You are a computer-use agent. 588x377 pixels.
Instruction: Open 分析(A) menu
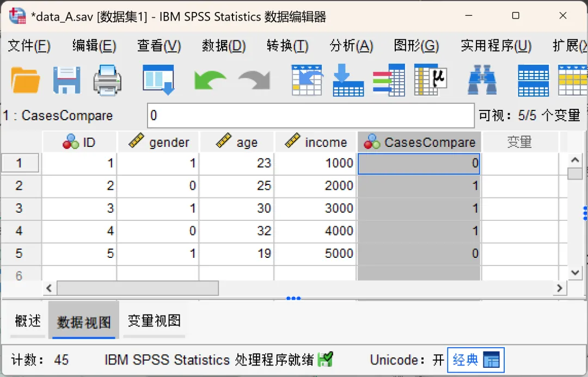click(x=351, y=46)
